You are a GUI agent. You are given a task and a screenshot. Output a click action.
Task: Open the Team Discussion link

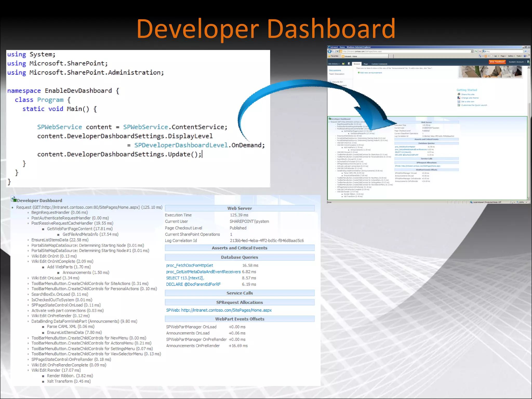point(337,74)
